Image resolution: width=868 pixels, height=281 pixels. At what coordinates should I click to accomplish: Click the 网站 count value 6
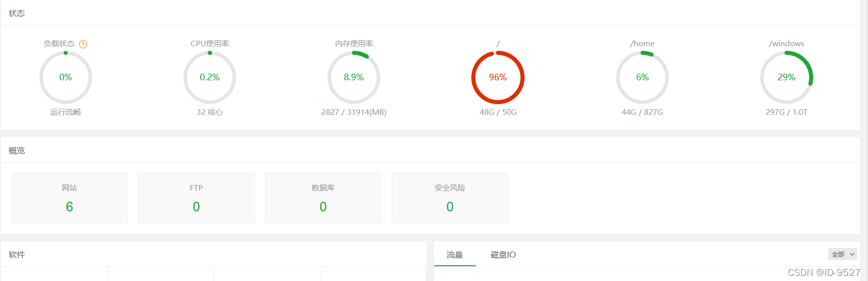click(70, 207)
